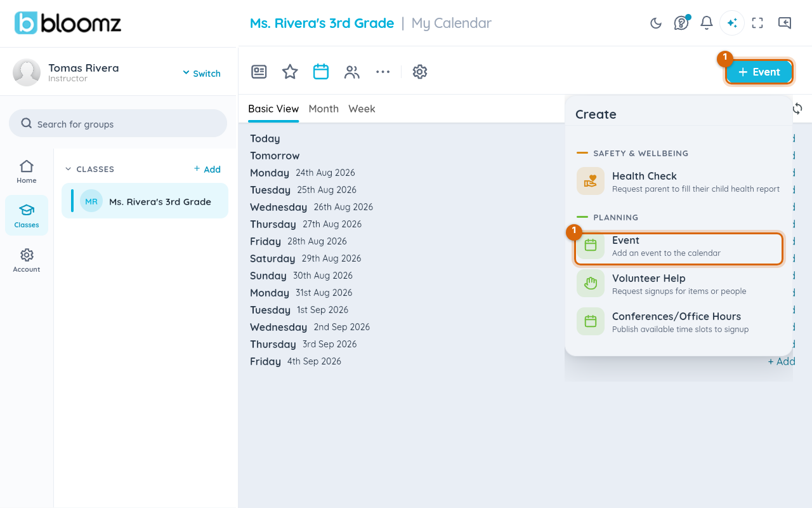The image size is (812, 508).
Task: Click + Add next to Classes
Action: point(207,169)
